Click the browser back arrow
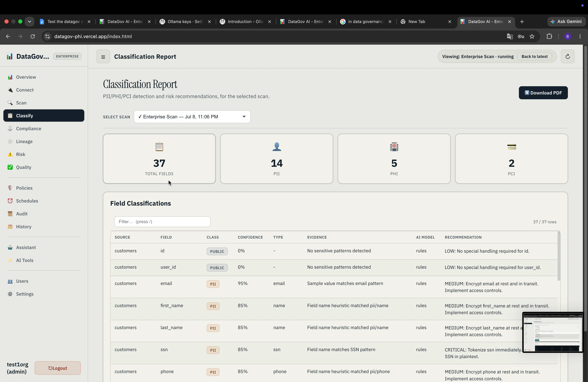Image resolution: width=588 pixels, height=382 pixels. click(x=8, y=36)
